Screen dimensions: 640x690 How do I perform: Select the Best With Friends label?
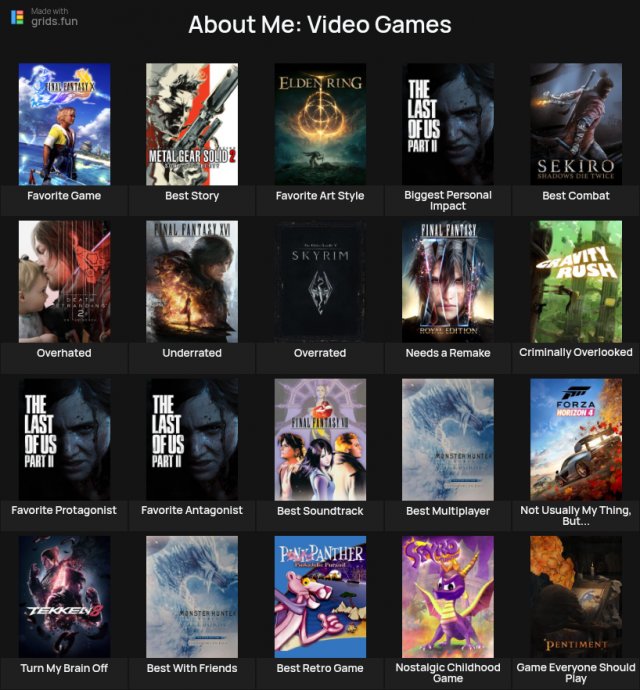coord(192,668)
